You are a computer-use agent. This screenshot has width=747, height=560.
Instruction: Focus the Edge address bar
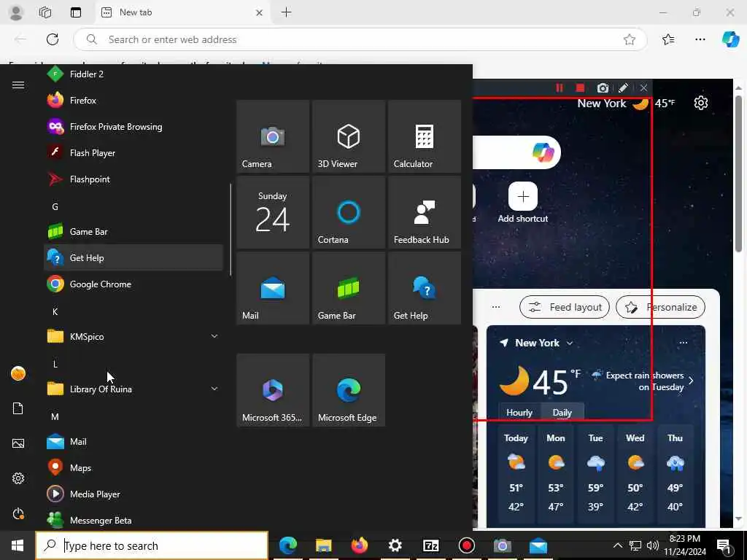pos(360,39)
